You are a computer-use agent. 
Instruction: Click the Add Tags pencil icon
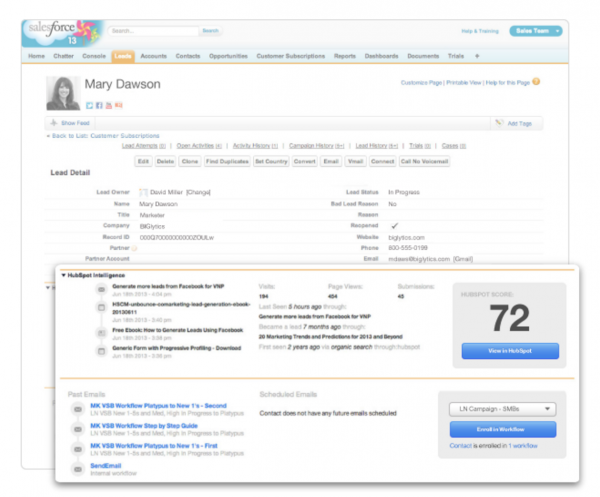click(499, 123)
